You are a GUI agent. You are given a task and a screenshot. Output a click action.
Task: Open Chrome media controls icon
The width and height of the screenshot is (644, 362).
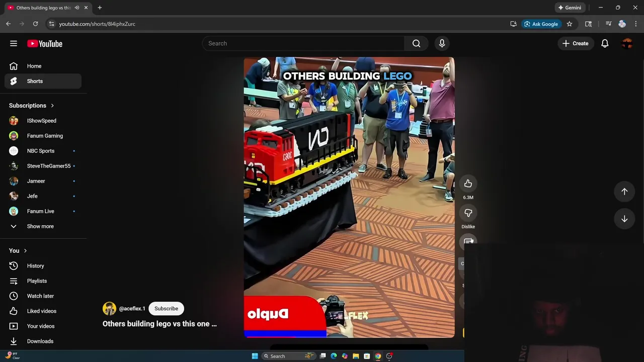pyautogui.click(x=608, y=24)
